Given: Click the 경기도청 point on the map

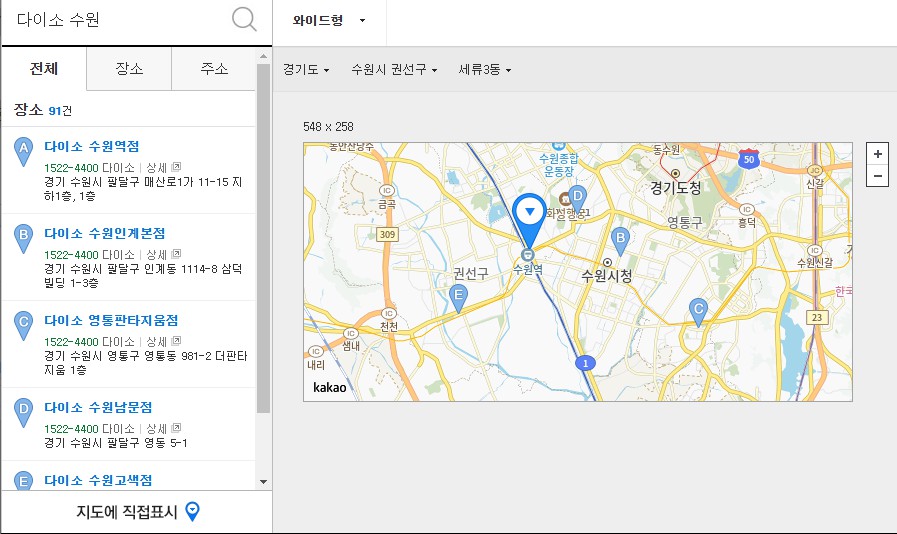Looking at the screenshot, I should click(675, 173).
